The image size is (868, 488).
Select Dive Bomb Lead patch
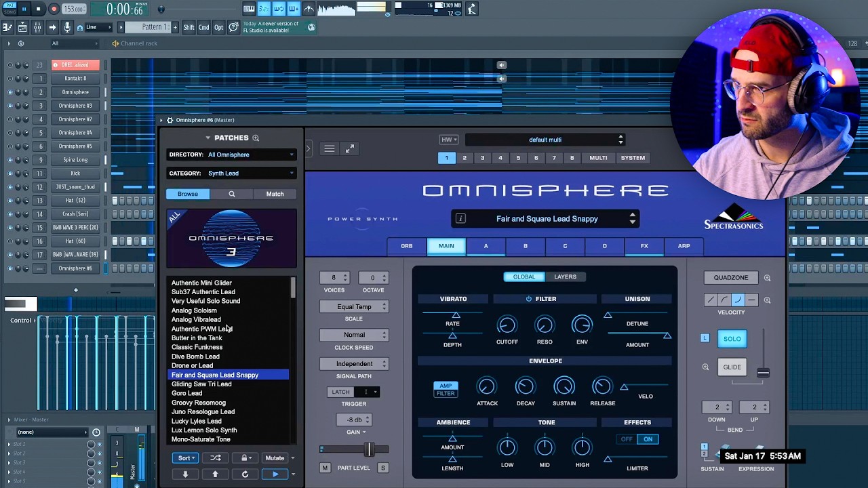pos(195,357)
